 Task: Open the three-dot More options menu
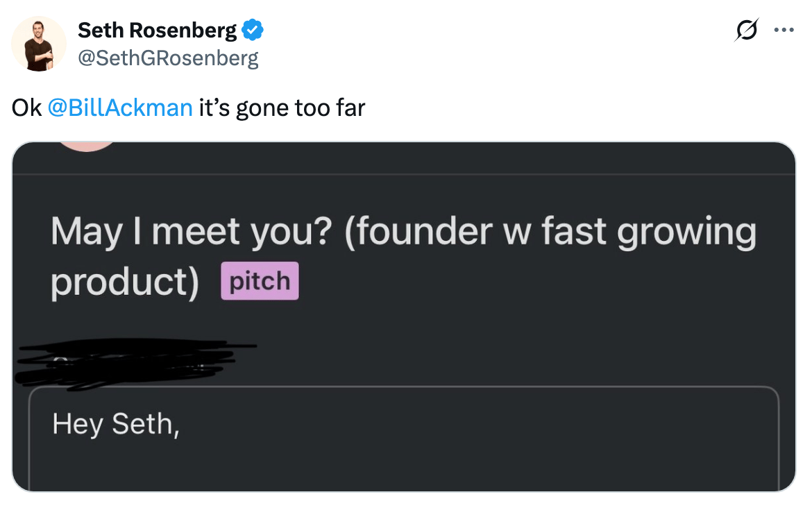click(784, 31)
